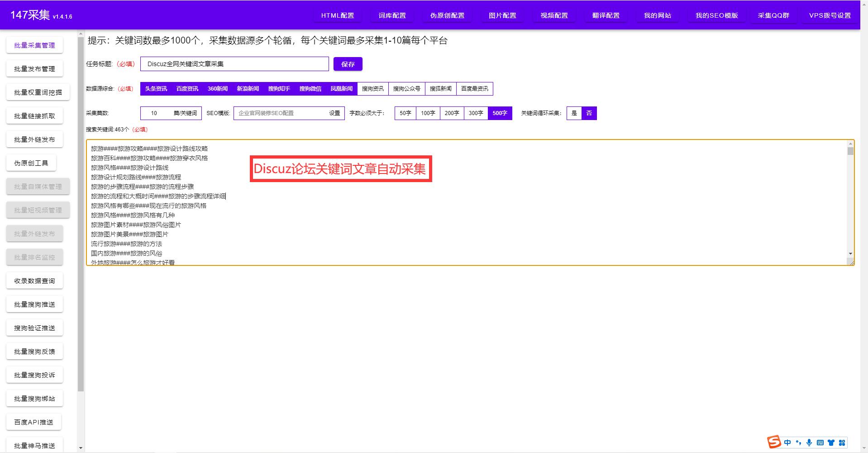The width and height of the screenshot is (868, 453).
Task: Set minimum word count to 300字
Action: click(476, 113)
